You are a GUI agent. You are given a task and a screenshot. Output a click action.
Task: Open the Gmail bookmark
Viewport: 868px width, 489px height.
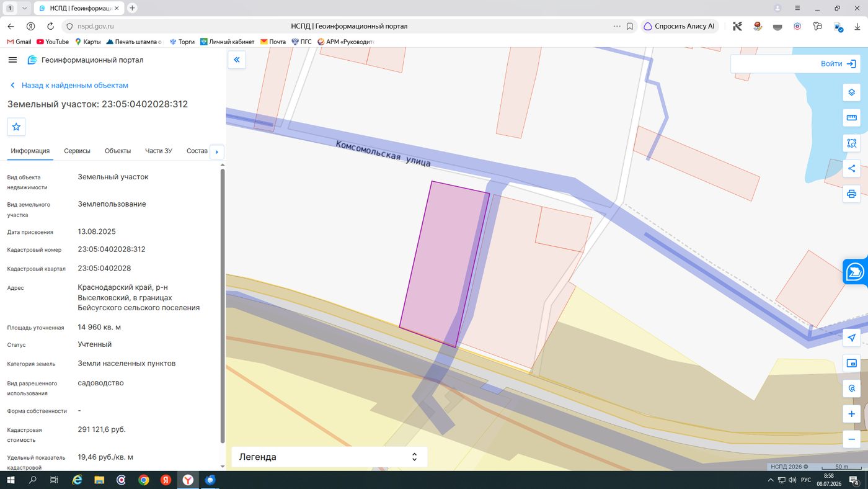(x=19, y=42)
